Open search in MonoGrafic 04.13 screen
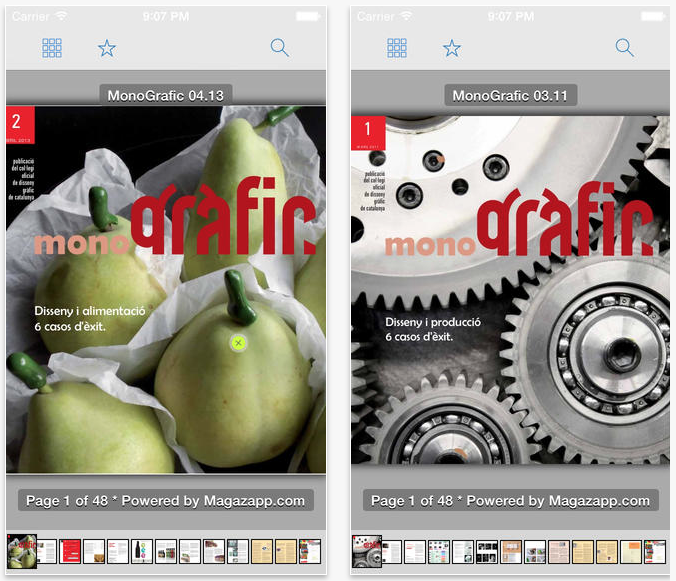 coord(279,47)
